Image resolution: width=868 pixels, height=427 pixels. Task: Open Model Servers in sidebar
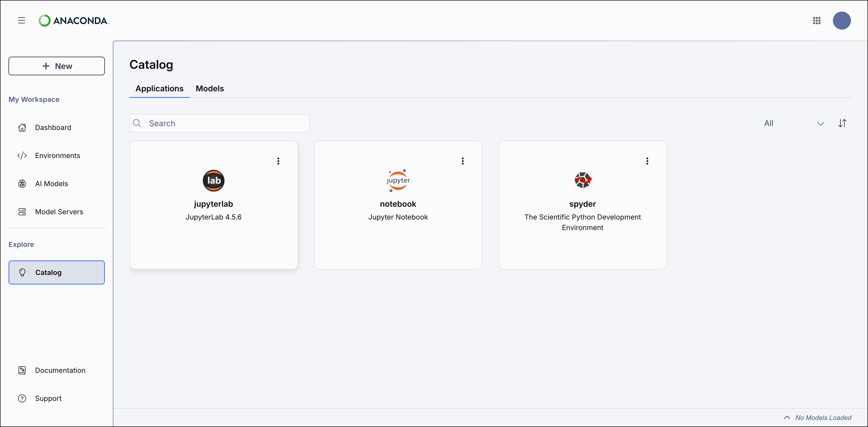57,212
